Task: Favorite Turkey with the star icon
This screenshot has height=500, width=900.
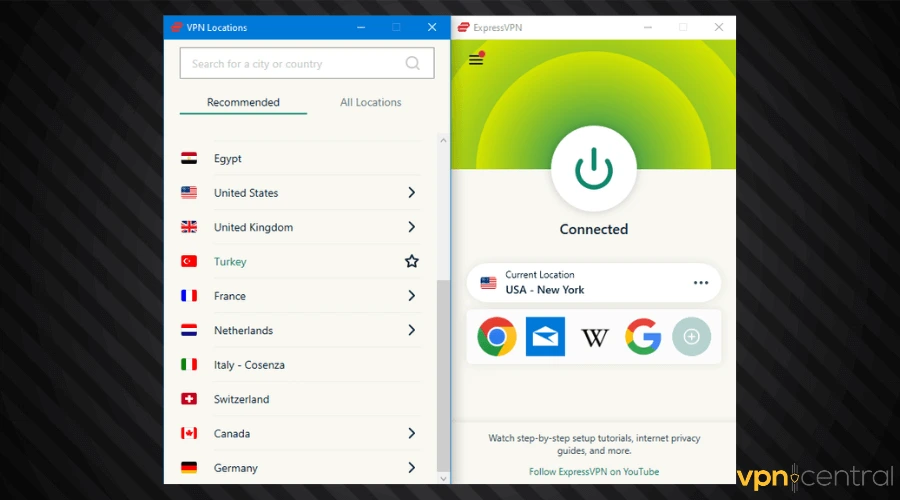Action: [412, 261]
